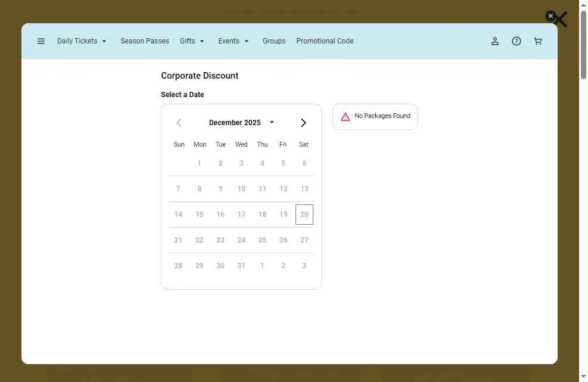Select December 31 on the calendar

point(241,266)
